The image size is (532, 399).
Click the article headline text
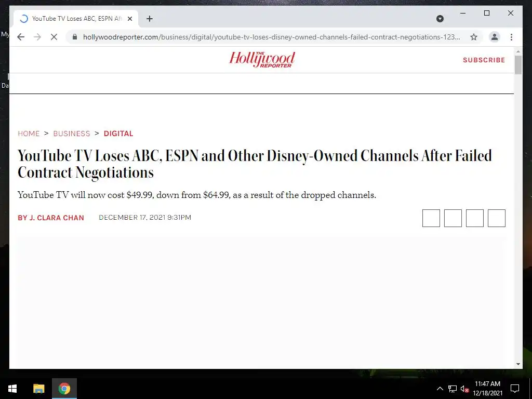(255, 164)
